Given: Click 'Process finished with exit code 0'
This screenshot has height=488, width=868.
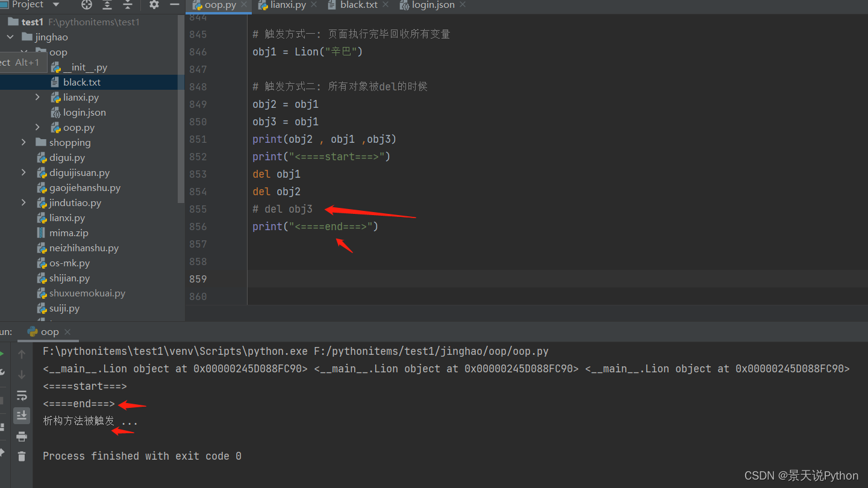Looking at the screenshot, I should (x=142, y=456).
